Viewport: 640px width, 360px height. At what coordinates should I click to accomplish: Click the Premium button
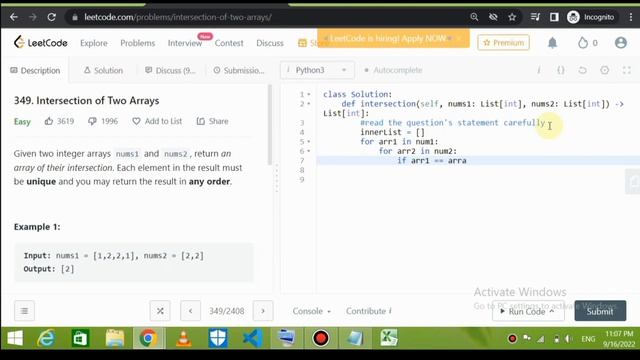click(x=503, y=42)
